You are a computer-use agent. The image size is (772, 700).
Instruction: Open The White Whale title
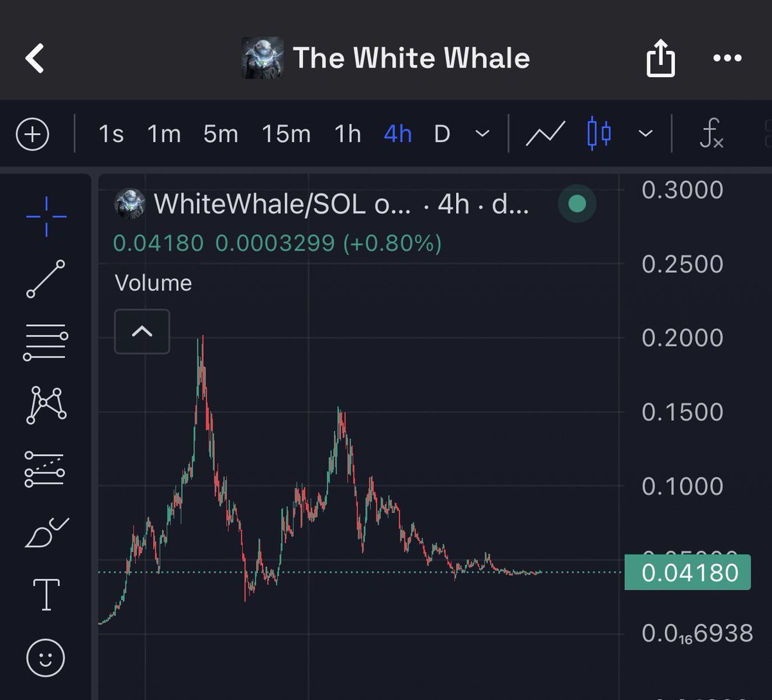(x=412, y=58)
